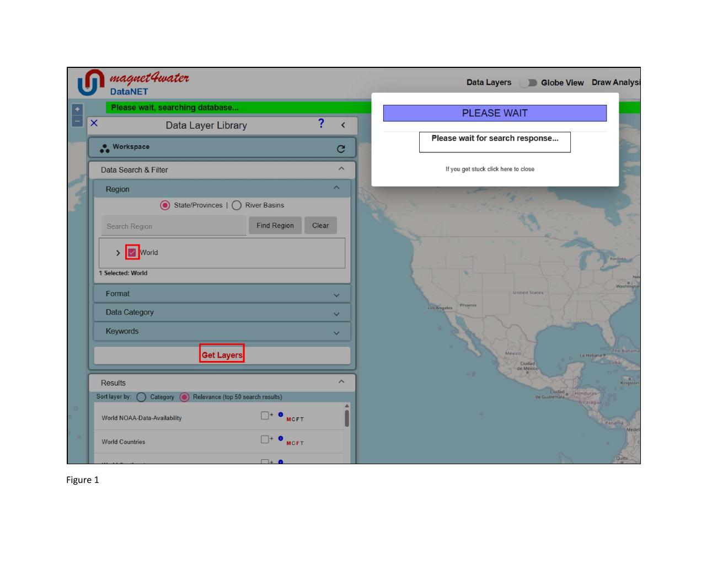Click the Data Layer Library title
This screenshot has height=563, width=728.
pos(206,125)
